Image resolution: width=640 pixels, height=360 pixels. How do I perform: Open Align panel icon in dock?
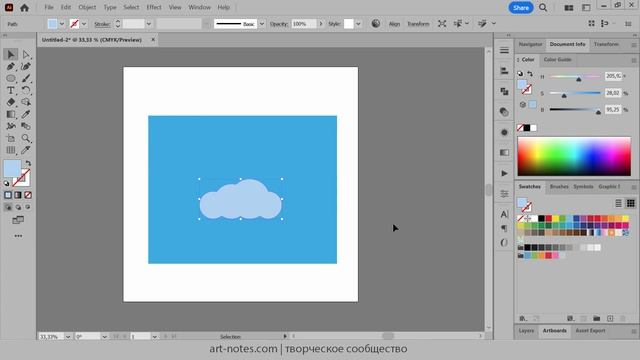pyautogui.click(x=504, y=71)
